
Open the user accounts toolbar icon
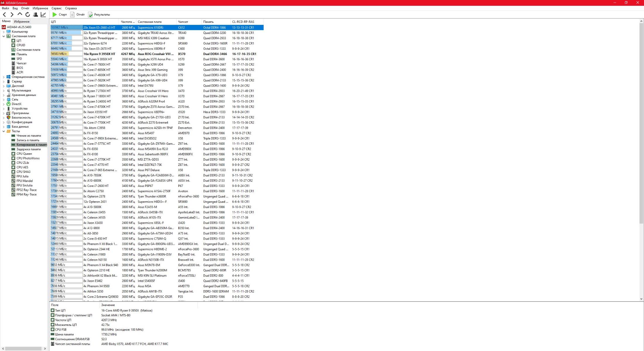point(35,14)
